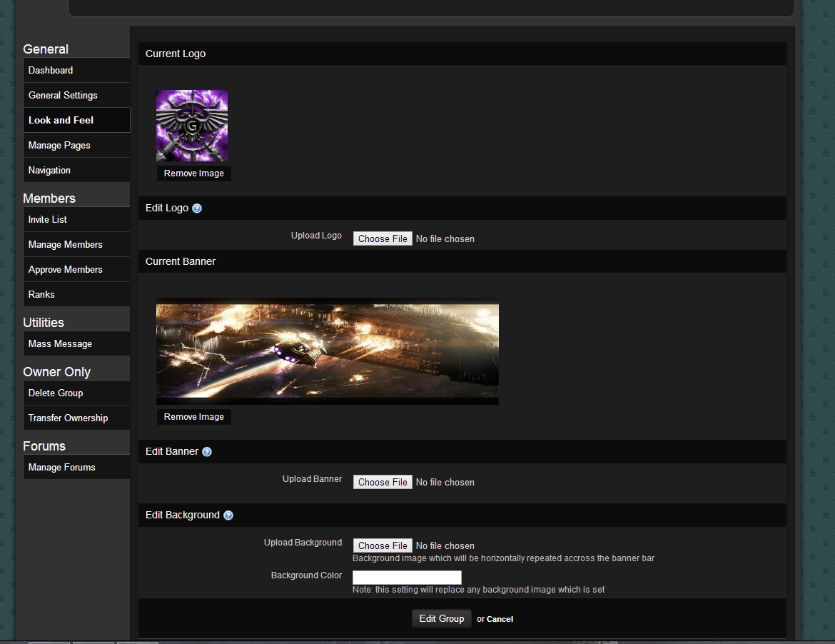835x644 pixels.
Task: Open Approve Members page
Action: pos(76,270)
